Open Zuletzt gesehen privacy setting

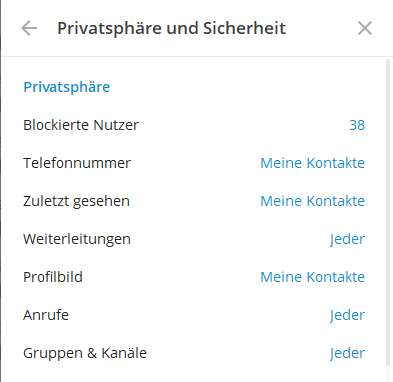194,201
